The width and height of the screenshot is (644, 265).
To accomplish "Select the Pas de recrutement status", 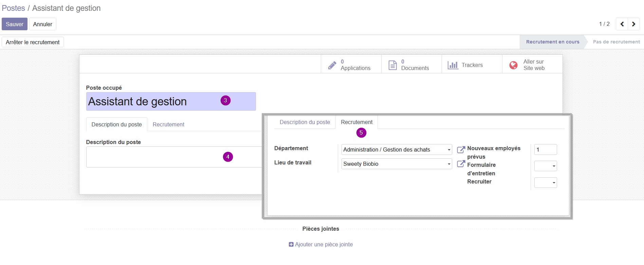I will [616, 42].
